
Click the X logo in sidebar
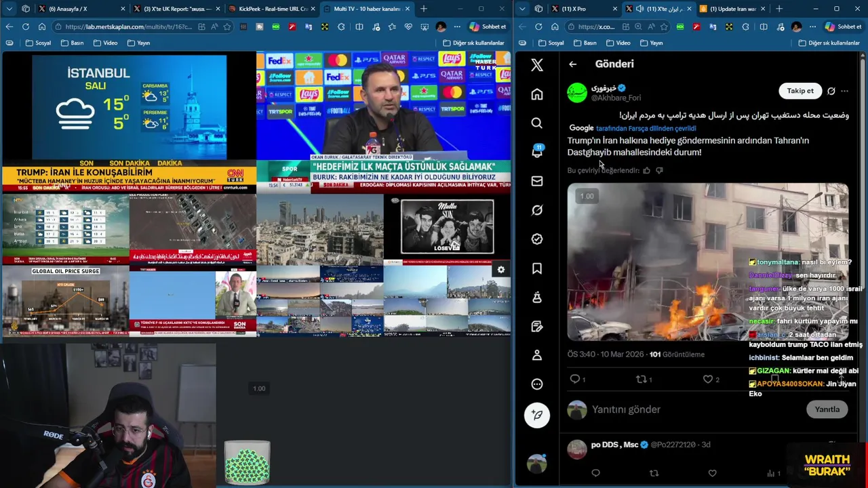[537, 65]
